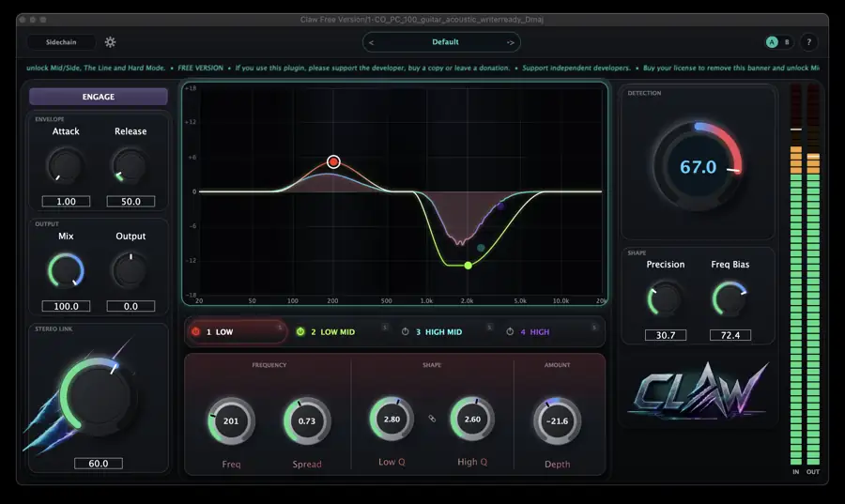Select the purple band 4 node on graph
Image resolution: width=845 pixels, height=504 pixels.
(500, 206)
